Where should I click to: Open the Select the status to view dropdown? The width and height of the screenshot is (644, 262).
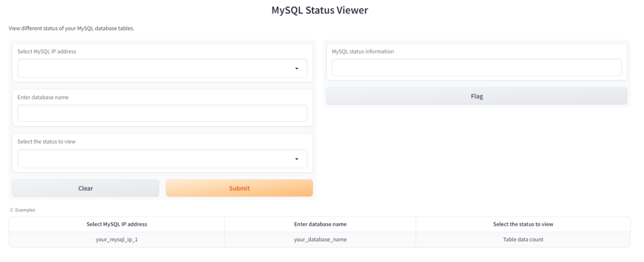(162, 158)
